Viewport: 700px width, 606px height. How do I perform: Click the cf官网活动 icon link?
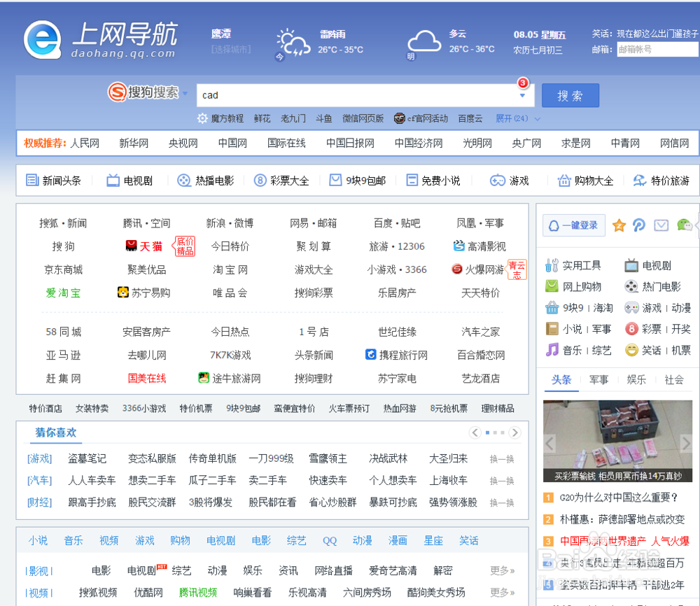[399, 118]
